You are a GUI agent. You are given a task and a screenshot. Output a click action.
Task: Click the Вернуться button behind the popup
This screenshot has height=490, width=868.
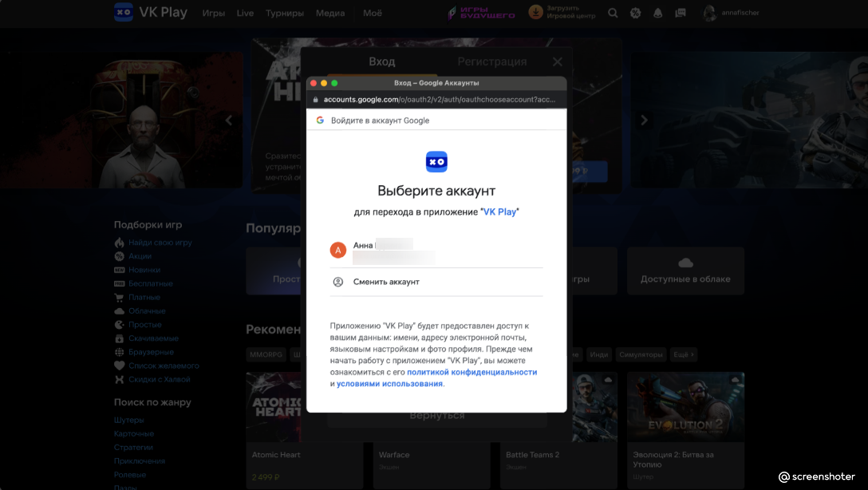(437, 417)
